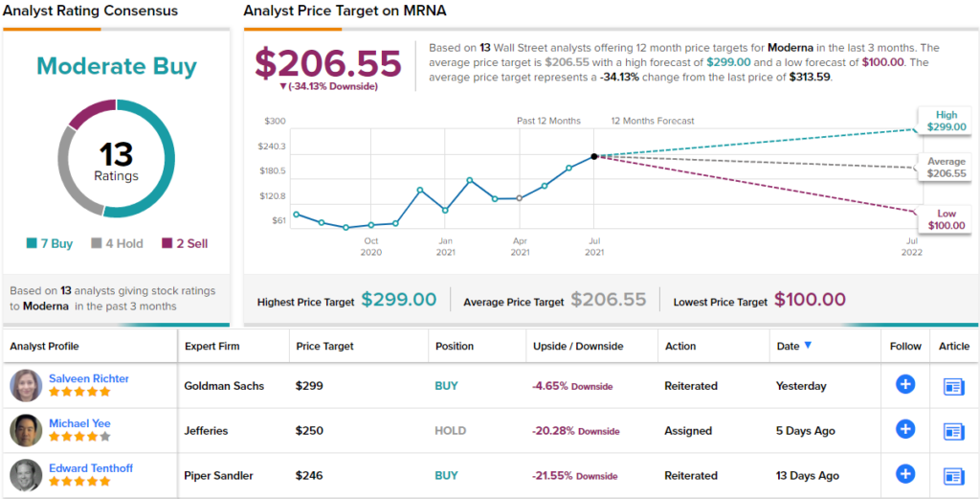This screenshot has height=499, width=980.
Task: Follow analyst Salveen Richter with plus icon
Action: [904, 385]
